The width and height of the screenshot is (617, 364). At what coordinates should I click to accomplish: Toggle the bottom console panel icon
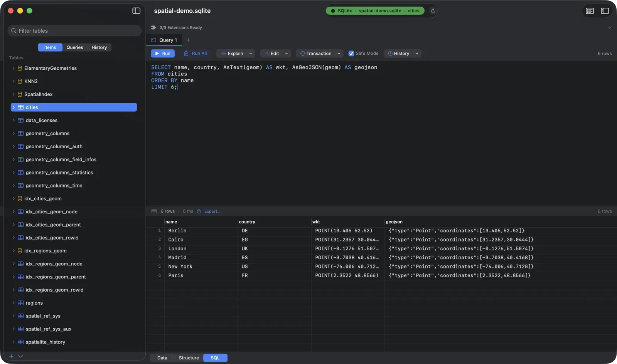click(x=590, y=11)
